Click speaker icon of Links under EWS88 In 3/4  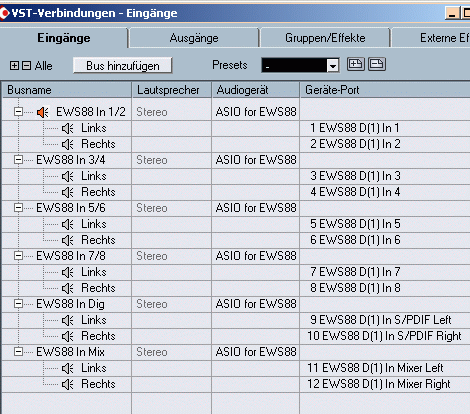point(68,176)
